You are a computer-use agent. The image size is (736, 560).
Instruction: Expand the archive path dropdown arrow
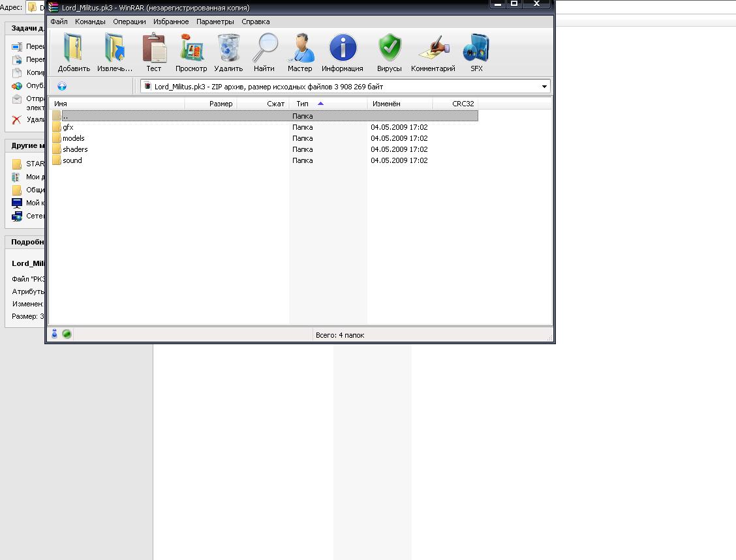click(544, 87)
